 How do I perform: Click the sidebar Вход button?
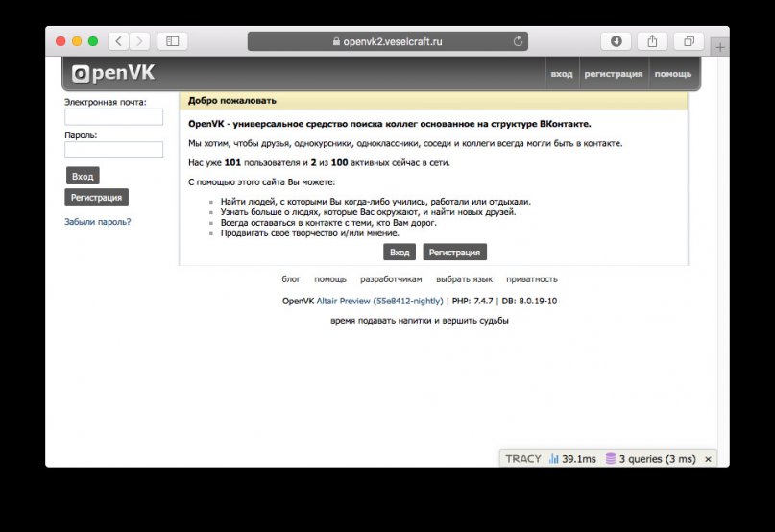pos(83,176)
